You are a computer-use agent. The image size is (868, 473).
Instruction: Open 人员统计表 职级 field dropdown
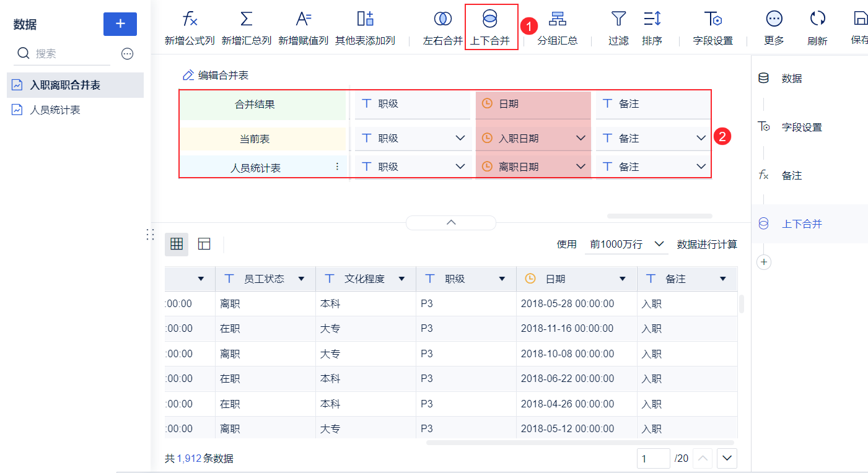460,167
